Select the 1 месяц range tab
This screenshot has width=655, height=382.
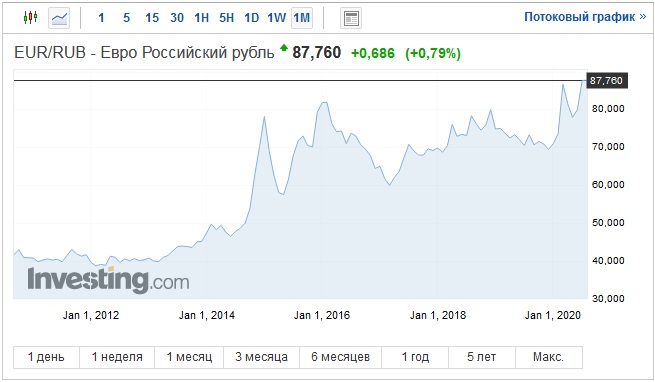[189, 357]
